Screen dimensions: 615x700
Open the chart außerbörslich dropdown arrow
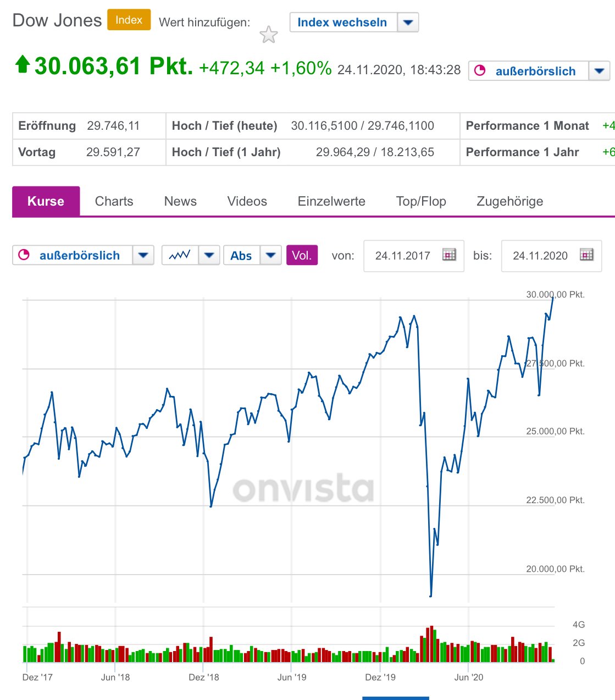click(x=143, y=255)
